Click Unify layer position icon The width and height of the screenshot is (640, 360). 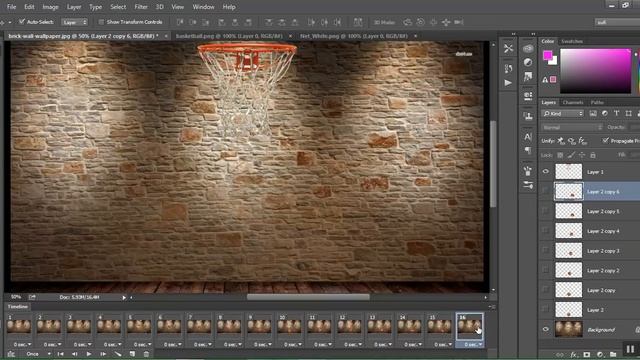[x=561, y=141]
